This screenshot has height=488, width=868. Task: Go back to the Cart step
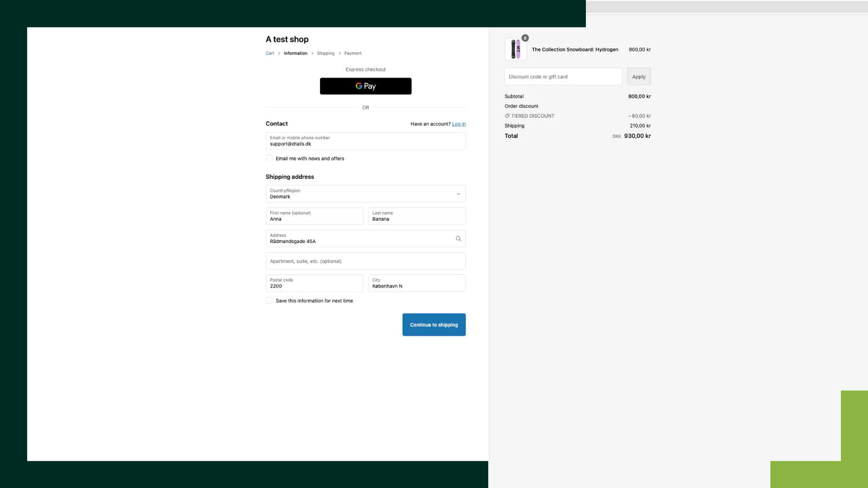click(270, 53)
